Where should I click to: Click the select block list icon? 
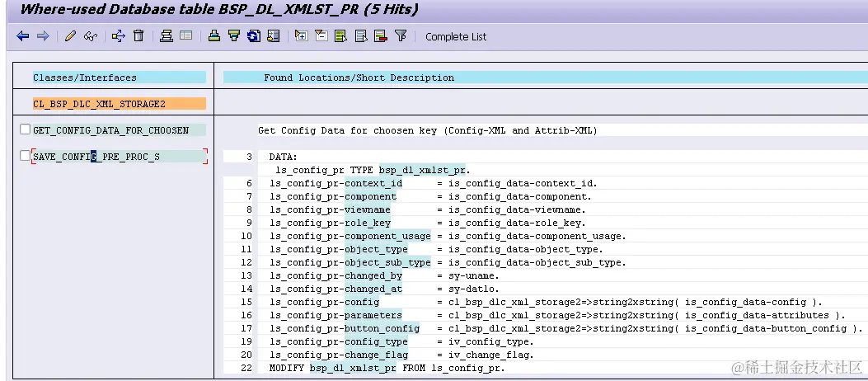361,36
